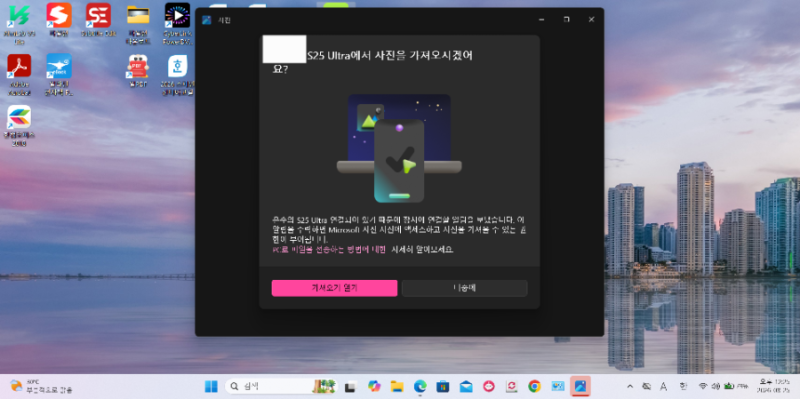800x399 pixels.
Task: Open the Windows Start menu
Action: point(211,386)
